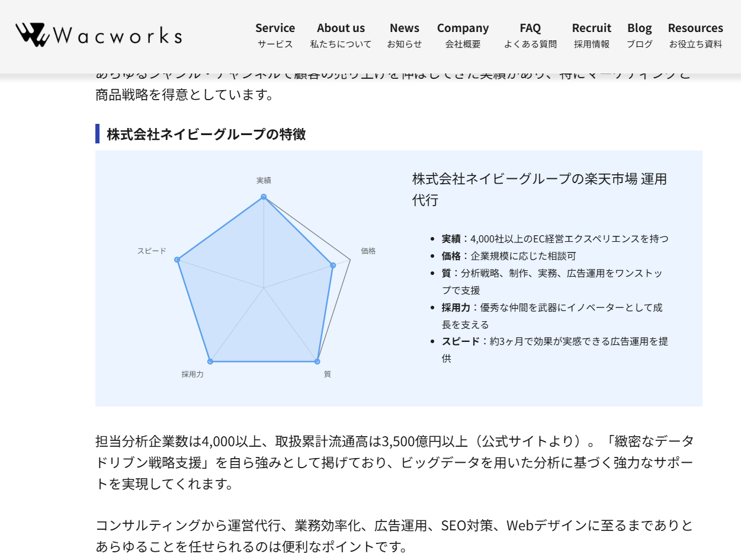The height and width of the screenshot is (560, 741).
Task: Click bullet スピード：約3ヶ月で効果が実感 text
Action: coord(555,350)
